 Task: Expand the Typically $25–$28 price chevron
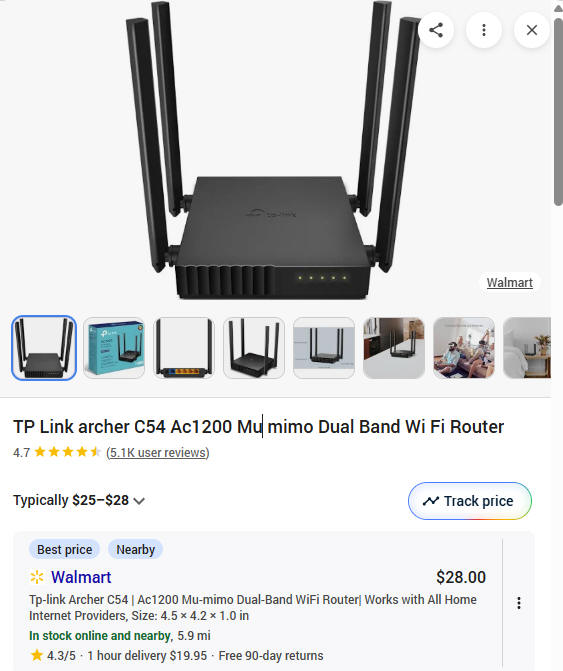coord(139,501)
